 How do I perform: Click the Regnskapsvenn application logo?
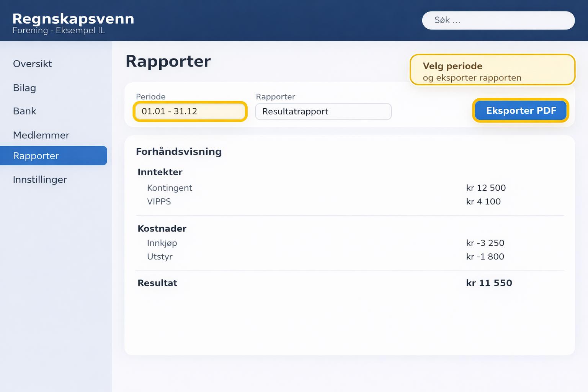click(x=73, y=18)
